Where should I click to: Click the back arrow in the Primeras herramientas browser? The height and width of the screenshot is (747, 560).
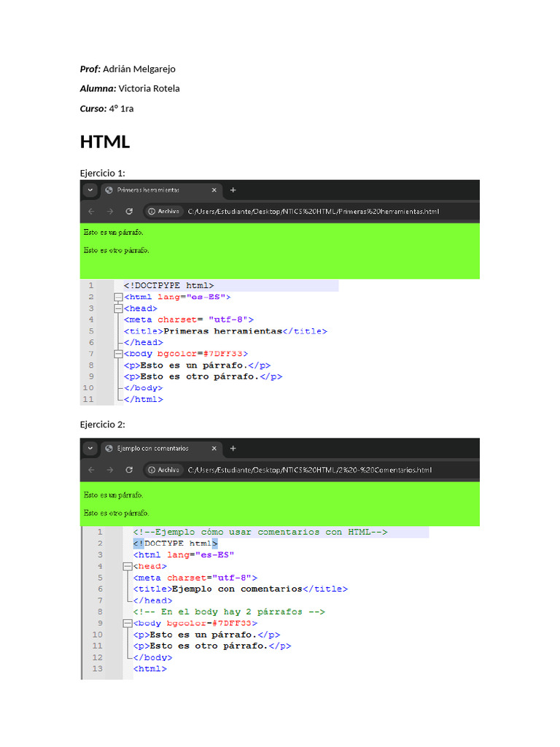click(91, 211)
